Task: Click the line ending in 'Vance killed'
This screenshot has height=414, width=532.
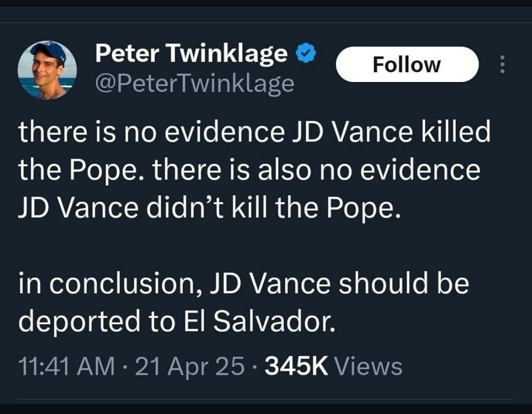Action: coord(255,132)
